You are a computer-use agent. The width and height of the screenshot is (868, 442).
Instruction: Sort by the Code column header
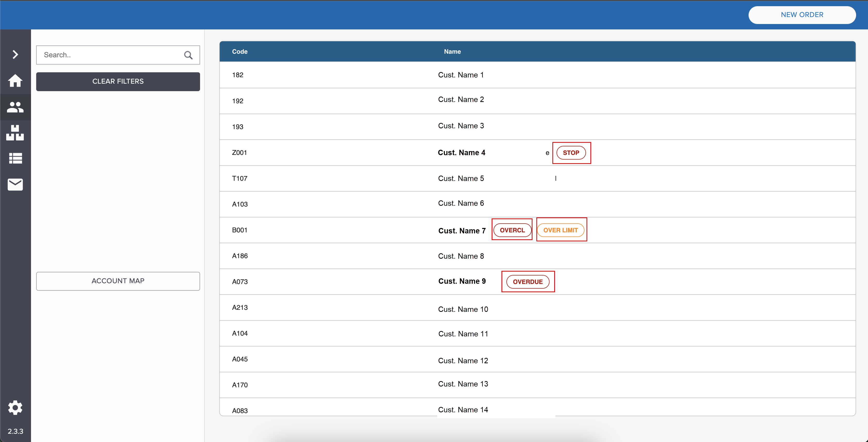point(240,51)
